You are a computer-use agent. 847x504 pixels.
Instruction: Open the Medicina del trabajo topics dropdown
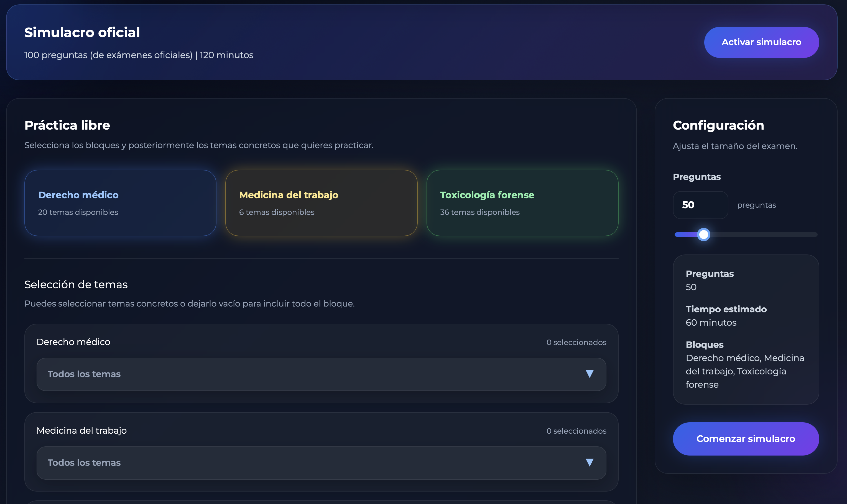321,462
